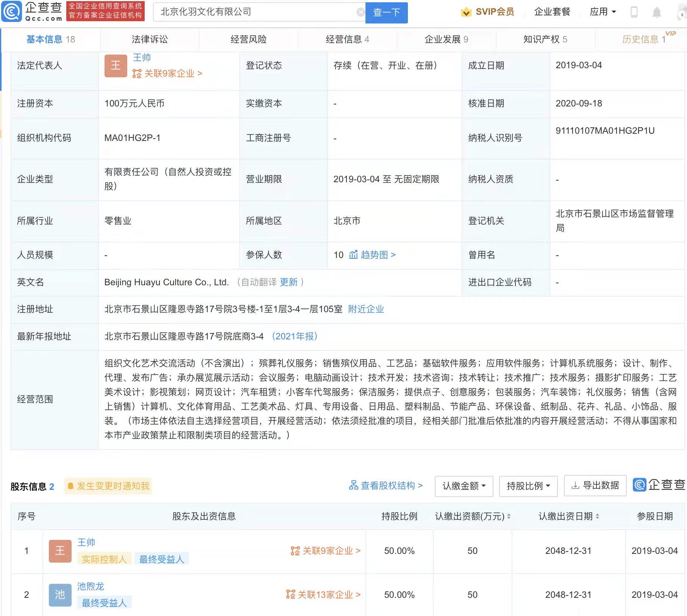Open shareholder 王帅 name link
Image resolution: width=687 pixels, height=616 pixels.
coord(86,543)
